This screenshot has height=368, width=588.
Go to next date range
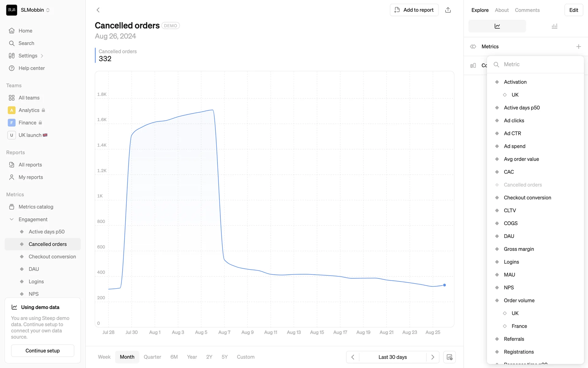pyautogui.click(x=432, y=357)
